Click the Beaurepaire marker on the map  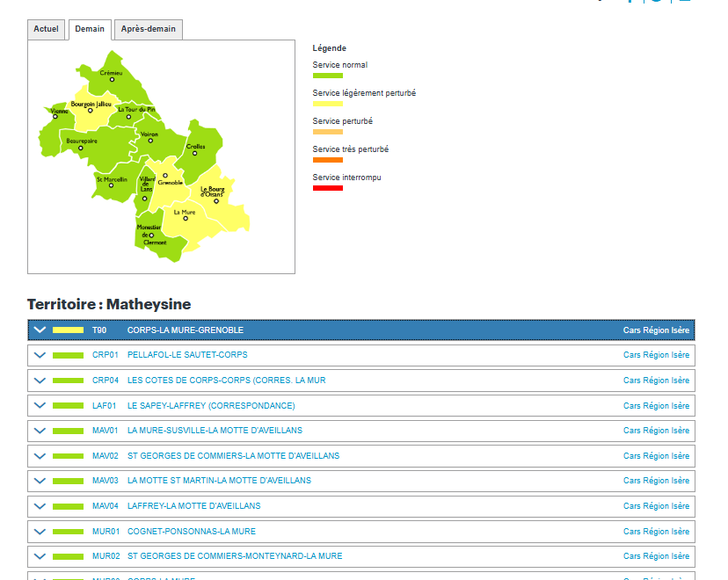pyautogui.click(x=81, y=148)
